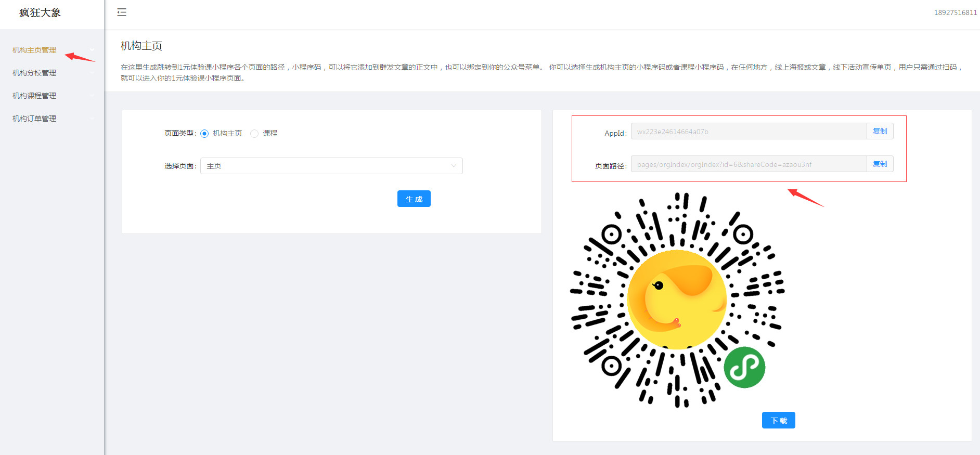Click the 疯狂大象 logo title
The width and height of the screenshot is (980, 455).
[x=40, y=12]
